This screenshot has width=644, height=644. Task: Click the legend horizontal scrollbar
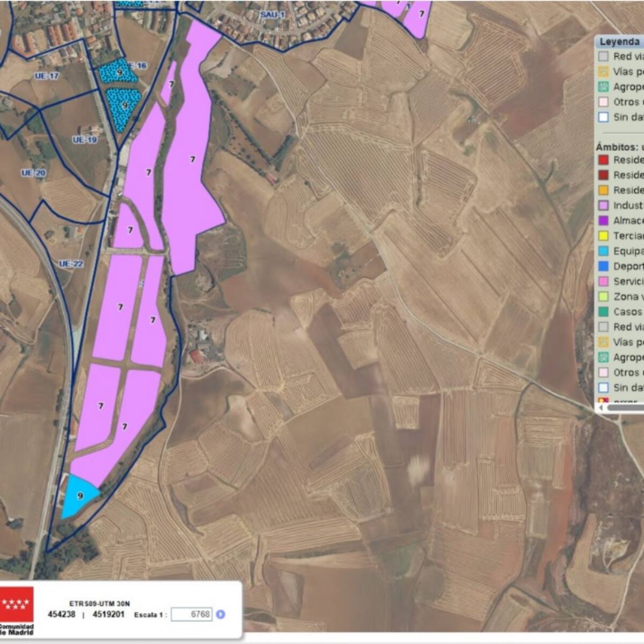[626, 408]
